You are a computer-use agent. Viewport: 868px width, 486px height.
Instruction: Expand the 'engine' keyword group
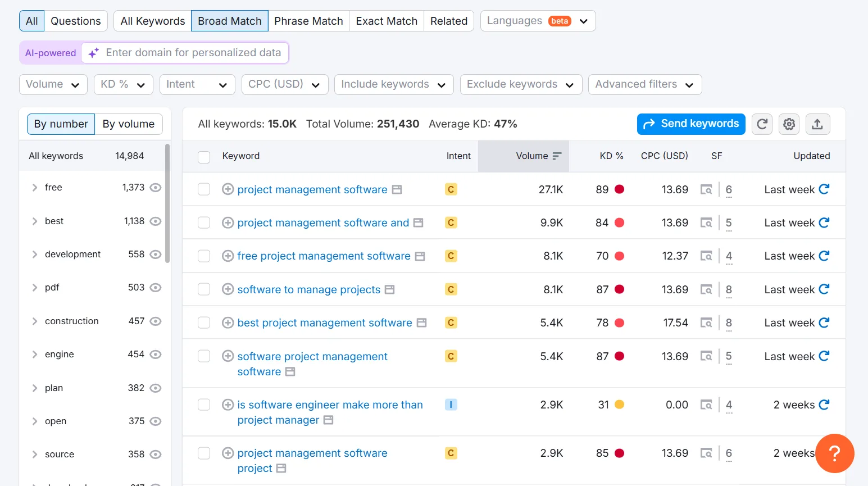[x=35, y=355]
